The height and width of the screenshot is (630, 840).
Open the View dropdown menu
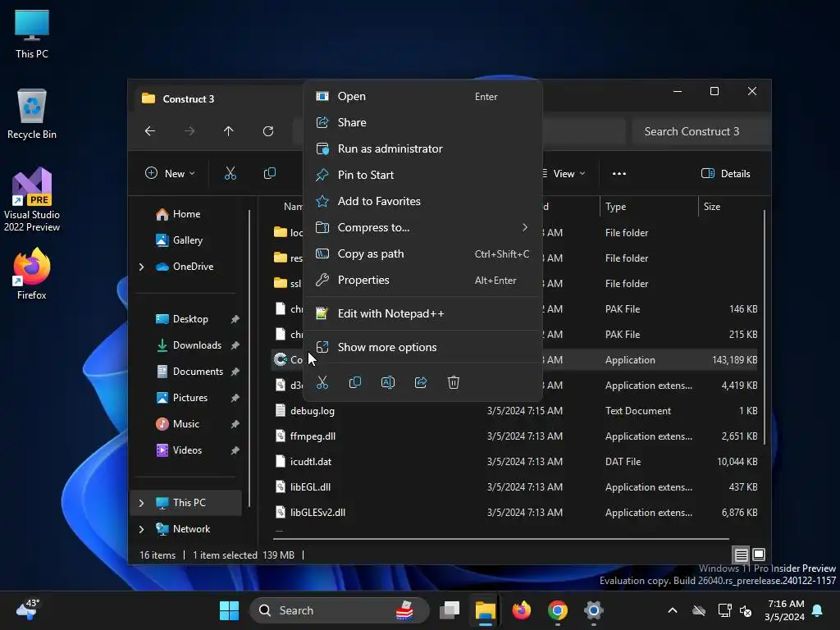point(564,174)
